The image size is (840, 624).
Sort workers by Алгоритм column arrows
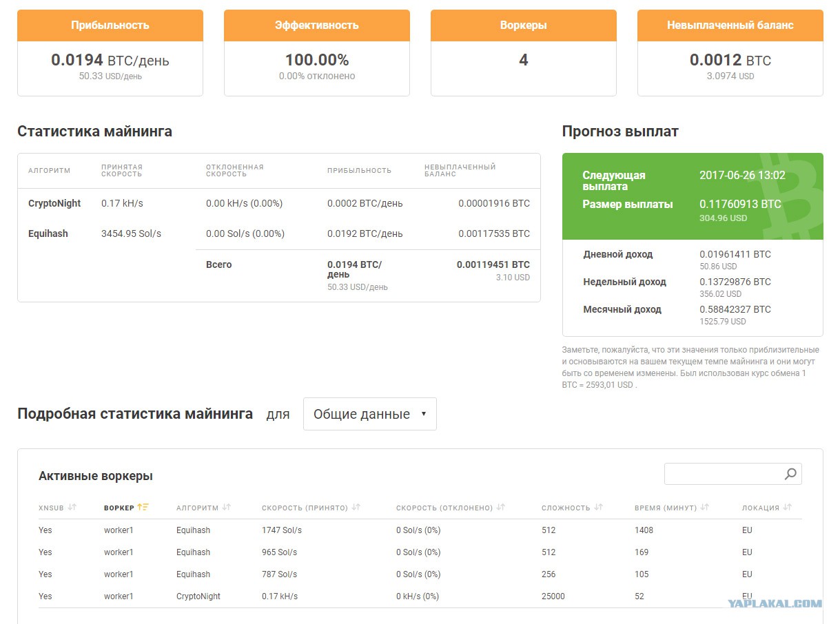(227, 508)
